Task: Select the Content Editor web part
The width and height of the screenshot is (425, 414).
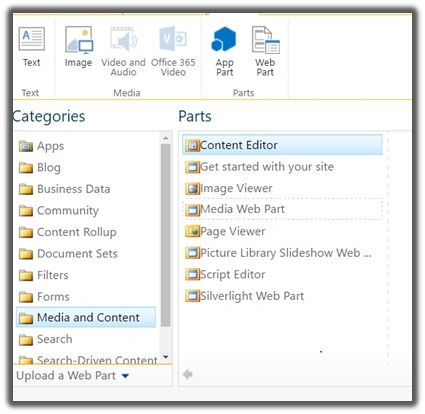Action: point(282,145)
